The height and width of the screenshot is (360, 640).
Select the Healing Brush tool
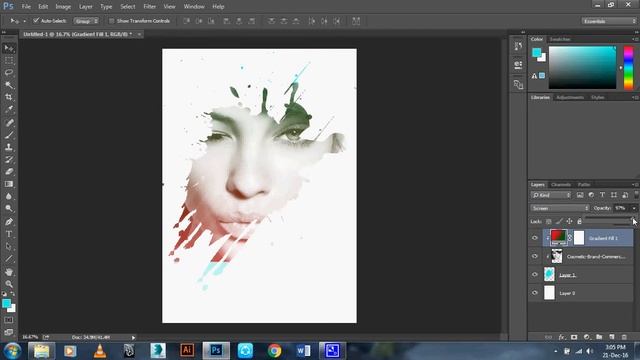[9, 122]
